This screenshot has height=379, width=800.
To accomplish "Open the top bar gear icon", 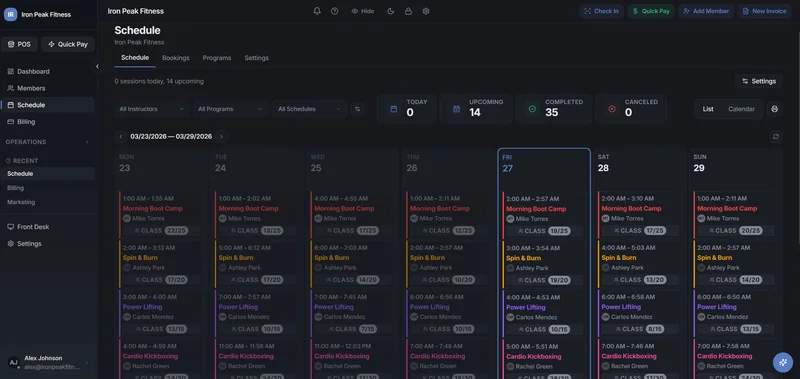I will click(426, 11).
